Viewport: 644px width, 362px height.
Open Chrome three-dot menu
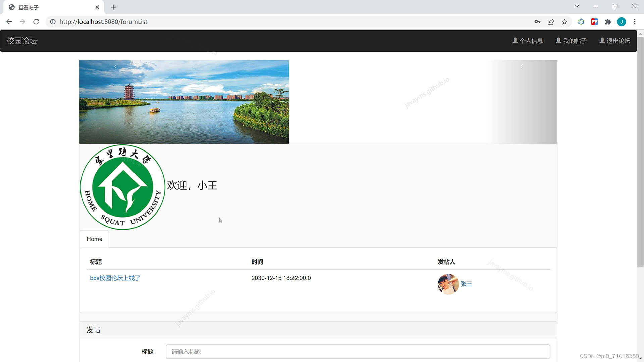[635, 22]
